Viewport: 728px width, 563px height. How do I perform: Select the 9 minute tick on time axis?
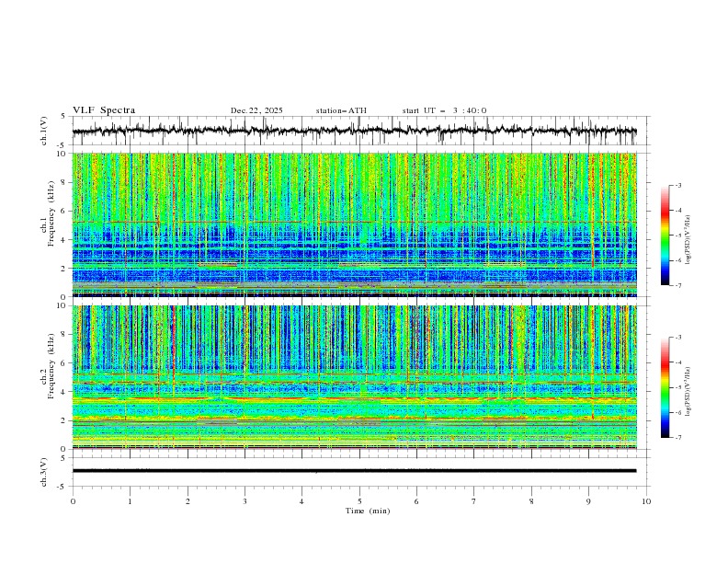coord(589,501)
